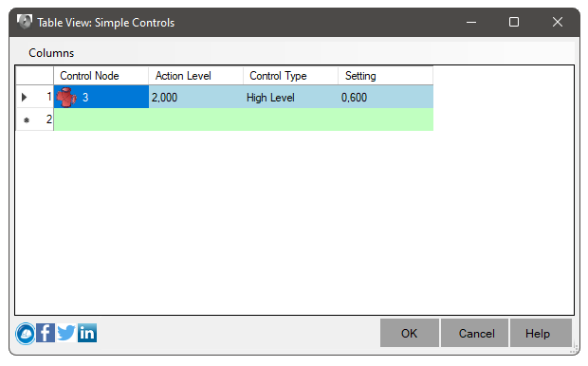Select the red valve node icon
Image resolution: width=588 pixels, height=366 pixels.
point(66,97)
